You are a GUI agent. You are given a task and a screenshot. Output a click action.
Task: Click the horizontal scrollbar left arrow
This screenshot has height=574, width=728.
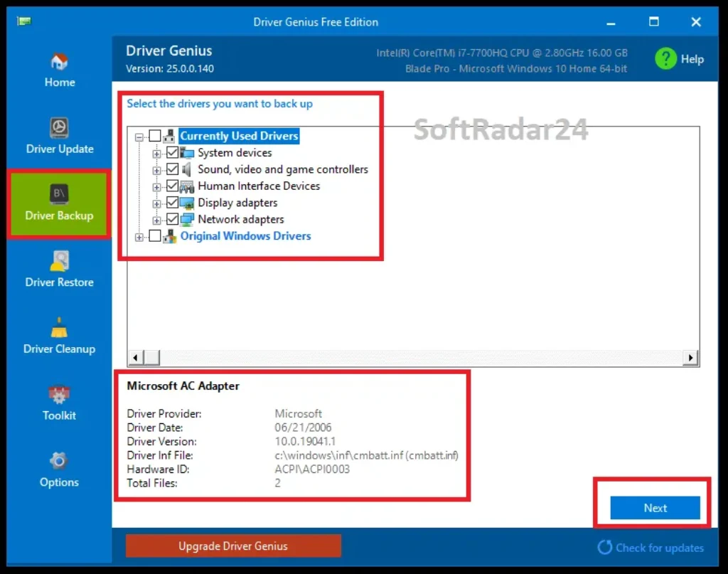pyautogui.click(x=135, y=357)
